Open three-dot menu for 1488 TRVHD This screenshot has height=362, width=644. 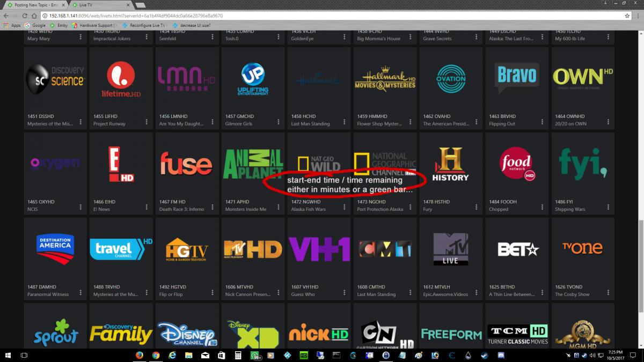pyautogui.click(x=147, y=292)
